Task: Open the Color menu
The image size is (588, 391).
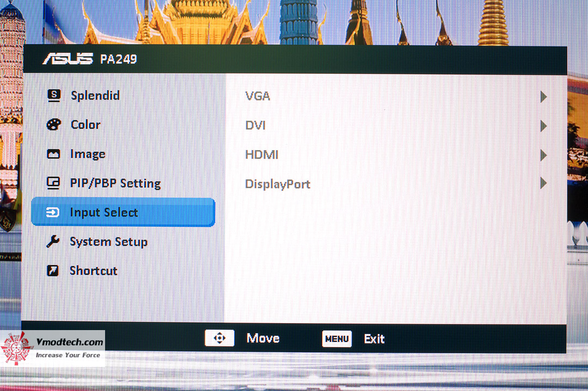Action: pyautogui.click(x=85, y=125)
